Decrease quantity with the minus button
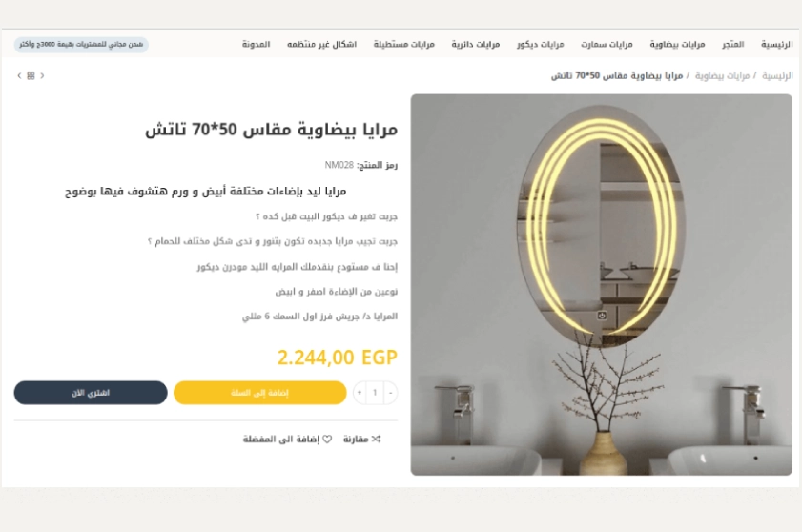Screen dimensions: 802x532 click(390, 393)
